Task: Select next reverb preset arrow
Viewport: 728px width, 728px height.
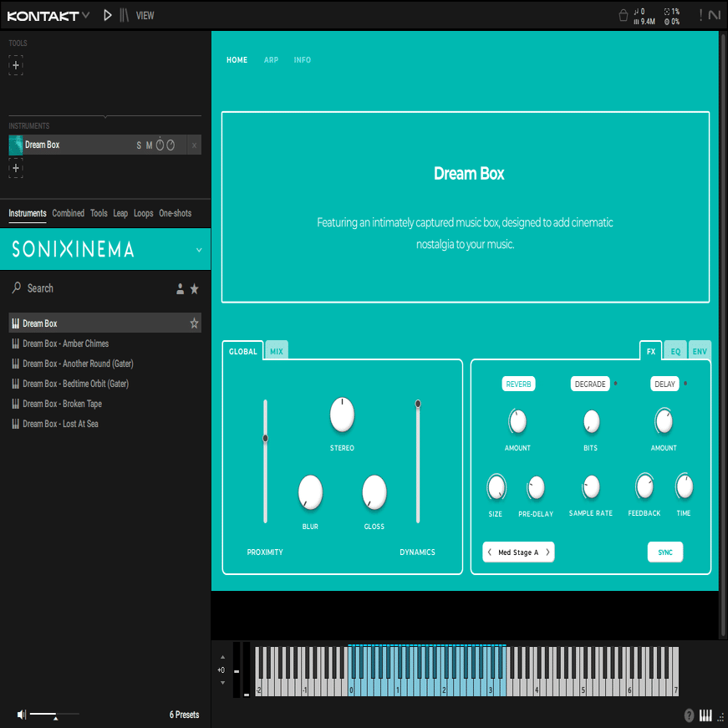Action: [x=547, y=552]
